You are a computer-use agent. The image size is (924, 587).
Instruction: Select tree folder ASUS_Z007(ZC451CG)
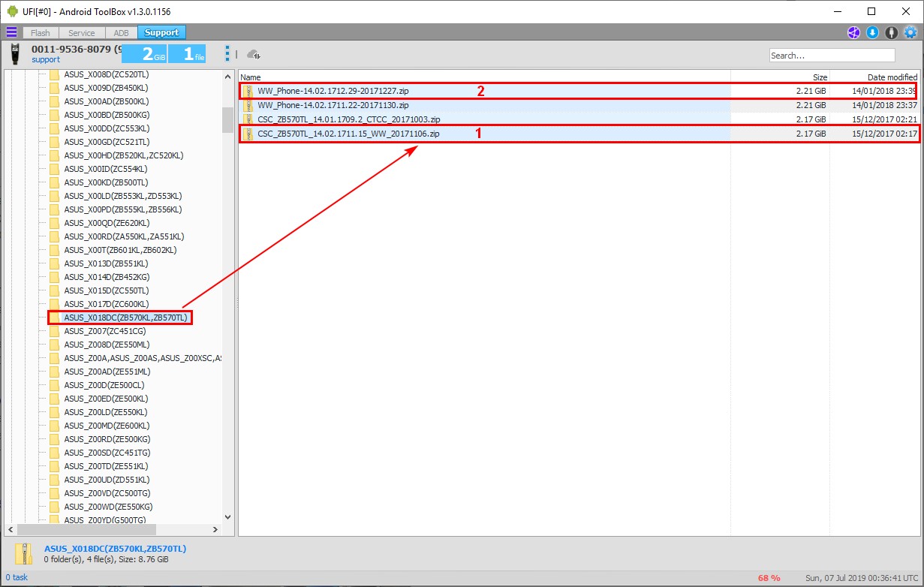point(105,331)
